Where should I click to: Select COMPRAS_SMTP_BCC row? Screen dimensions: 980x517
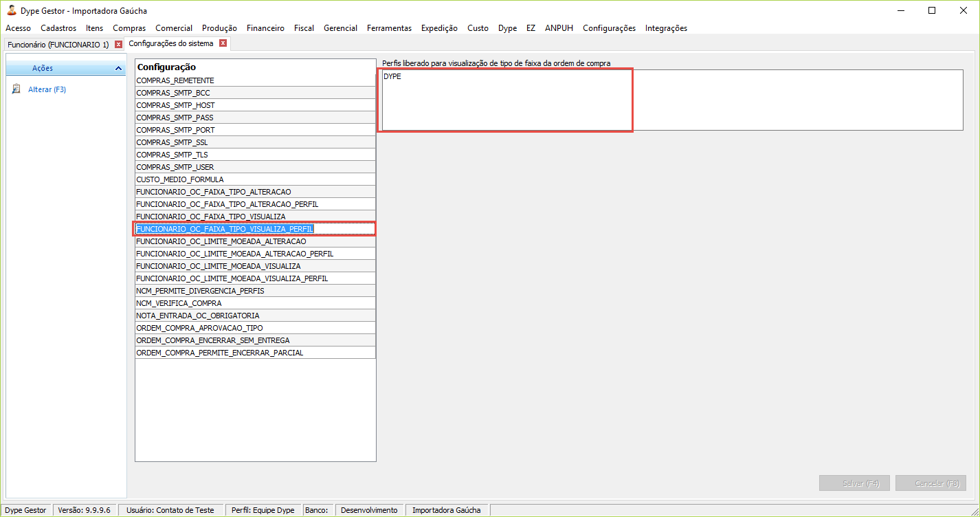point(255,93)
